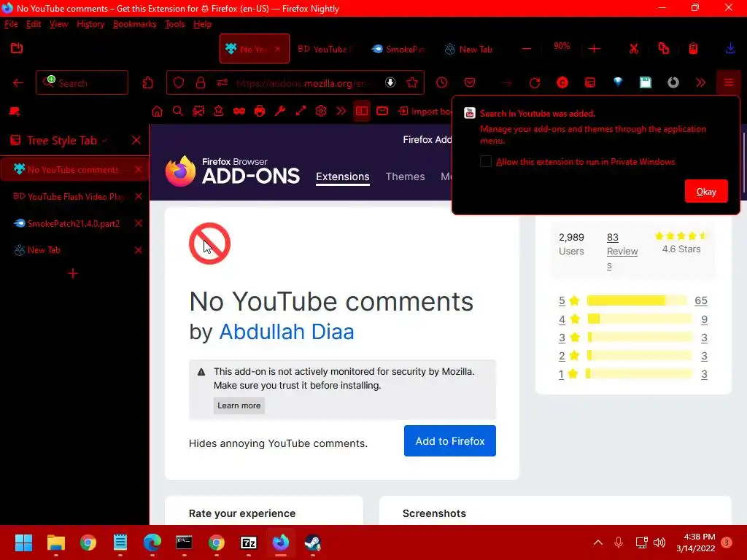The image size is (747, 560).
Task: Bookmark this page with the star
Action: 412,83
